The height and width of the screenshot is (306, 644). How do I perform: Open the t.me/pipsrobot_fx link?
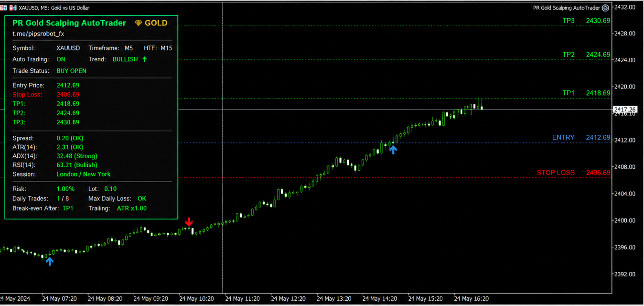click(38, 34)
